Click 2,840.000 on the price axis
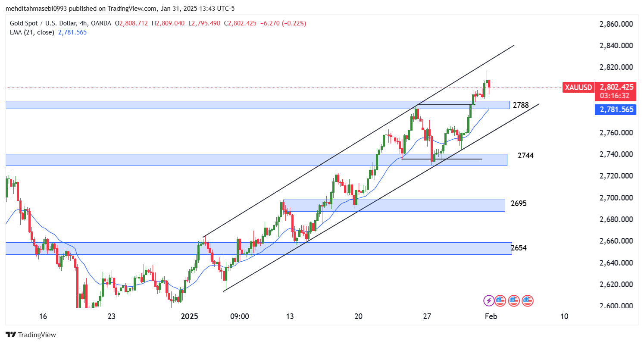The image size is (644, 344). point(616,46)
